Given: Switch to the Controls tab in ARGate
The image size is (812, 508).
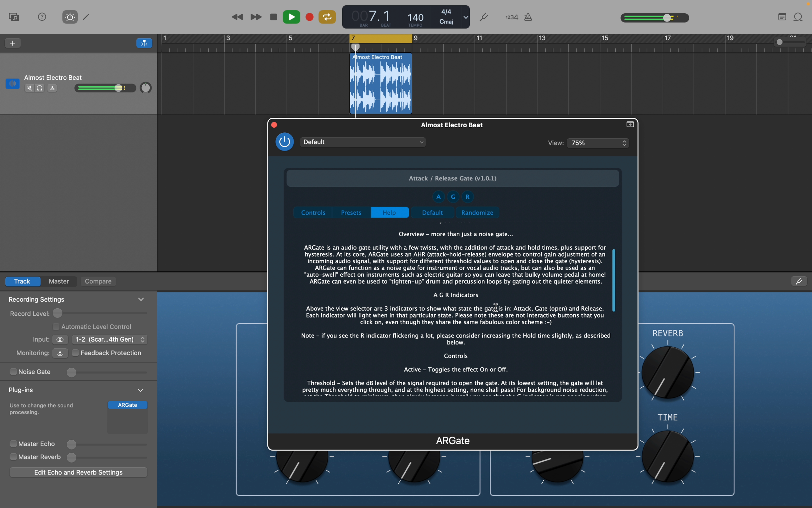Looking at the screenshot, I should tap(313, 213).
